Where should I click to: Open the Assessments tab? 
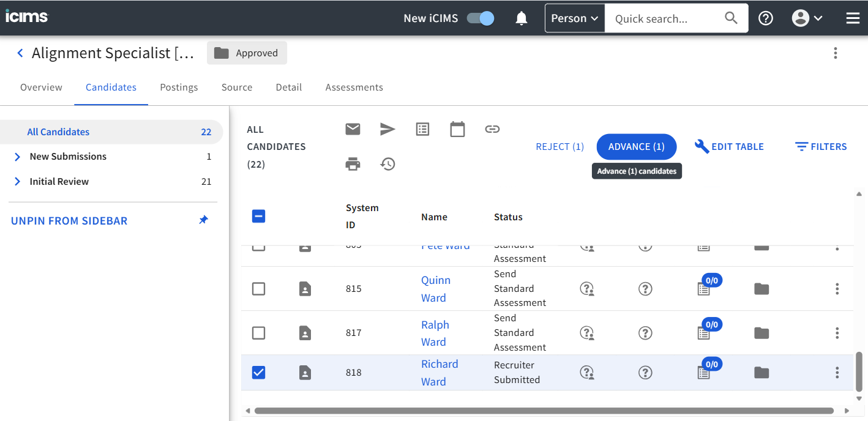pos(354,88)
